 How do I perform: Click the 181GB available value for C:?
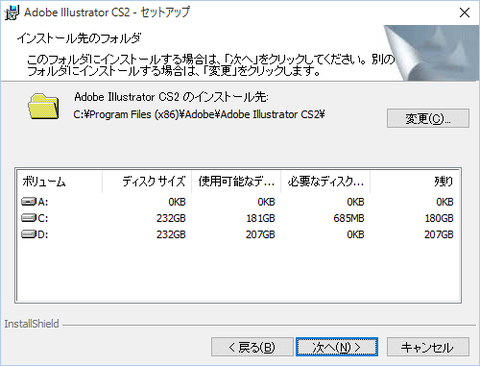261,218
